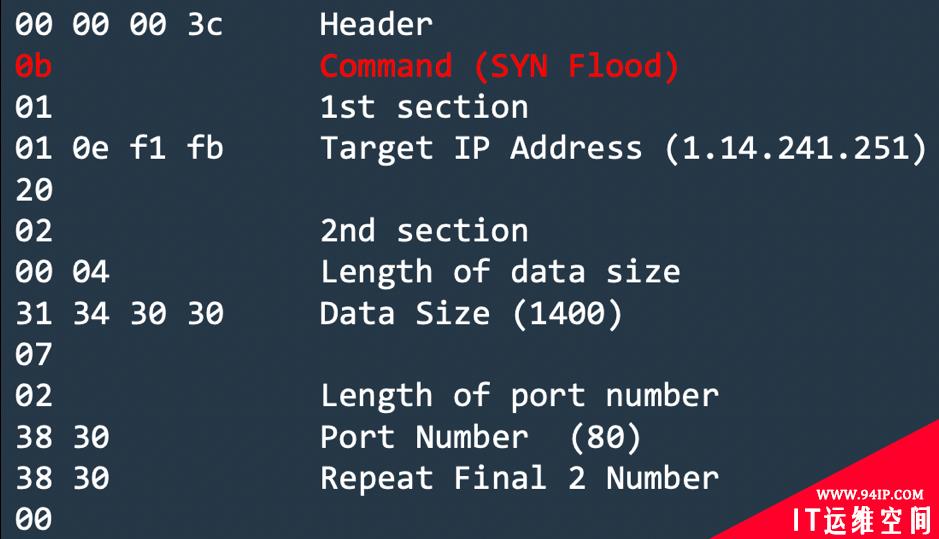Click the IT运维空间 watermark logo
Screen dimensions: 939x539
click(861, 520)
